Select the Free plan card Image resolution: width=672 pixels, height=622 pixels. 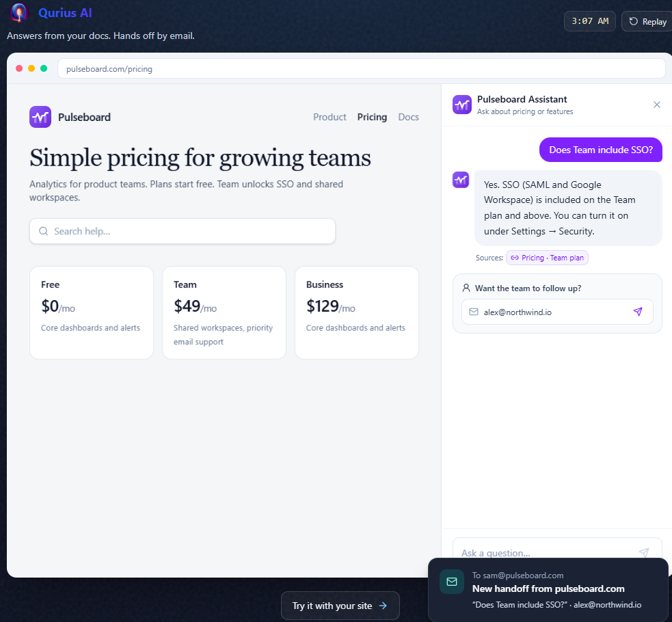(92, 313)
